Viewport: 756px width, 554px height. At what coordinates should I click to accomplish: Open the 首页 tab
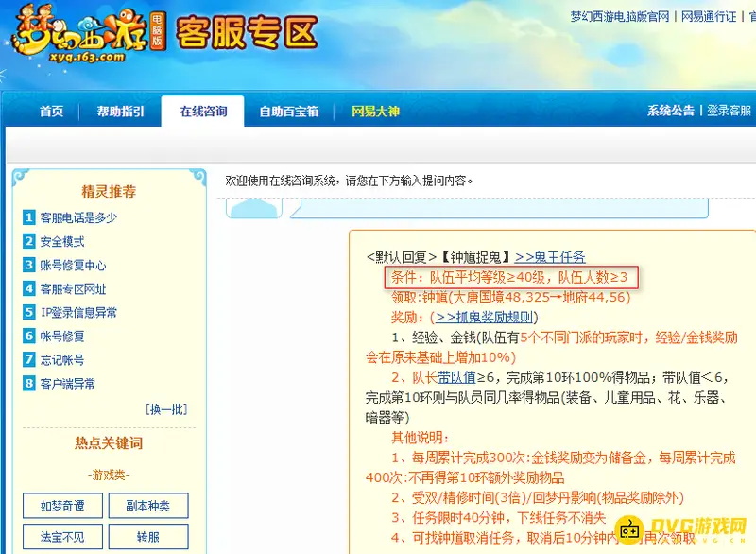pyautogui.click(x=52, y=112)
